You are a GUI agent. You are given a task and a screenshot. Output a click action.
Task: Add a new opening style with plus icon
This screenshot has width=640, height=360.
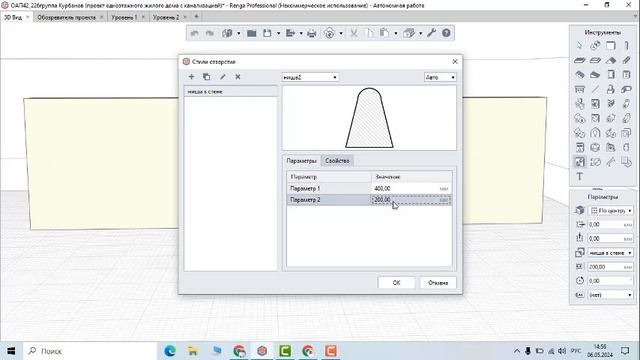point(191,77)
